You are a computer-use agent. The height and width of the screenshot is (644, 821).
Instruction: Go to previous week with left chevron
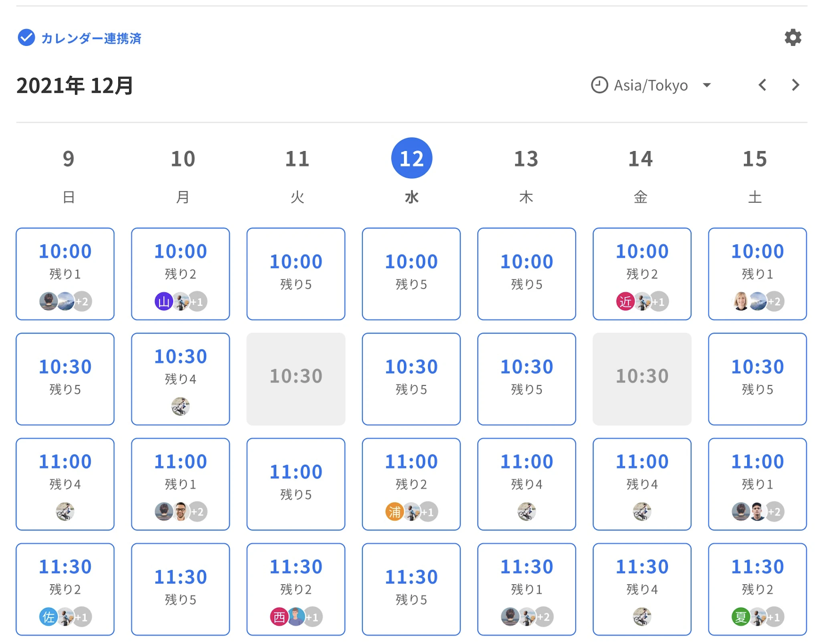point(762,85)
